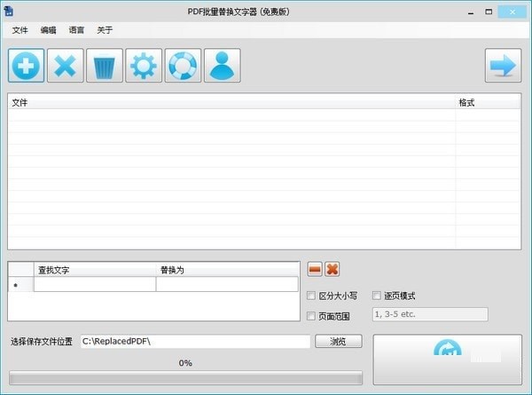Maximize the window

pyautogui.click(x=489, y=12)
